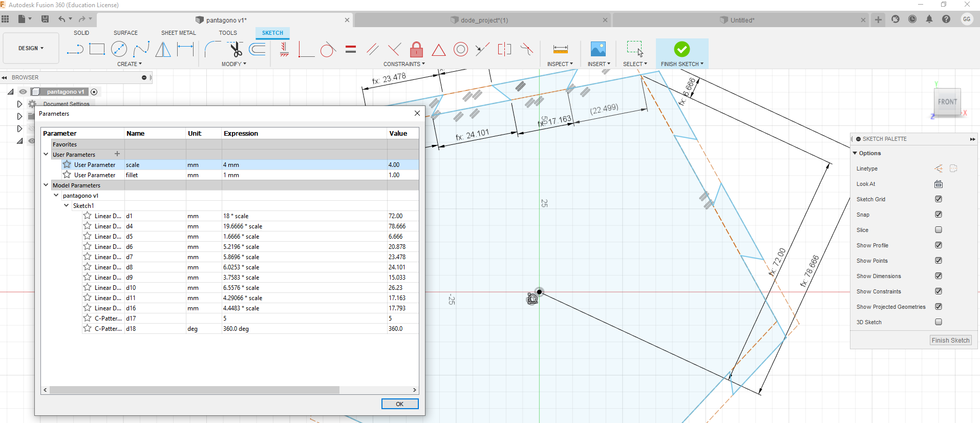Apply the Fix/Unfix lock constraint

[x=416, y=50]
